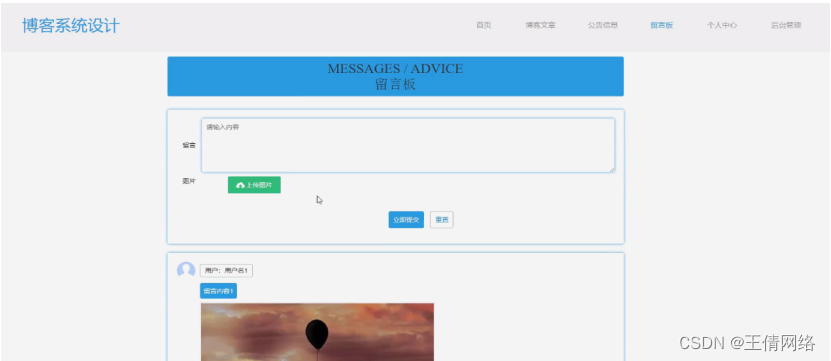Image resolution: width=831 pixels, height=361 pixels.
Task: Focus the 请输入内容 message textarea
Action: click(x=408, y=145)
